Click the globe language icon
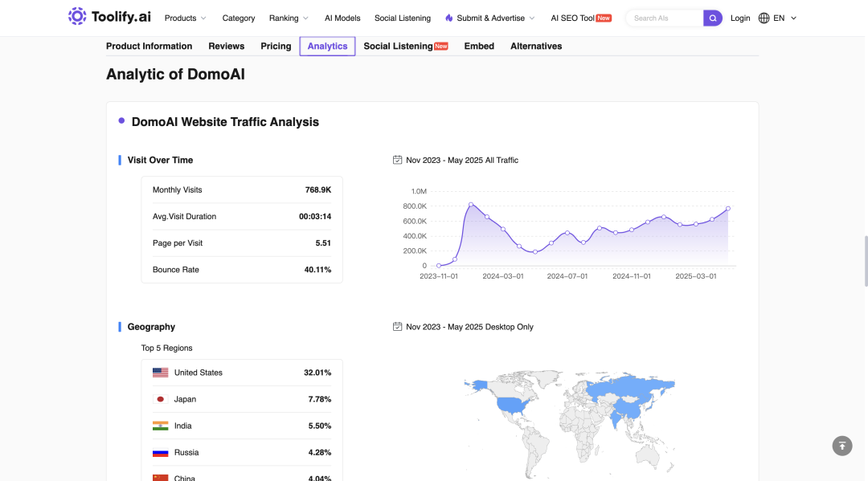Screen dimensions: 868x481 coord(764,18)
